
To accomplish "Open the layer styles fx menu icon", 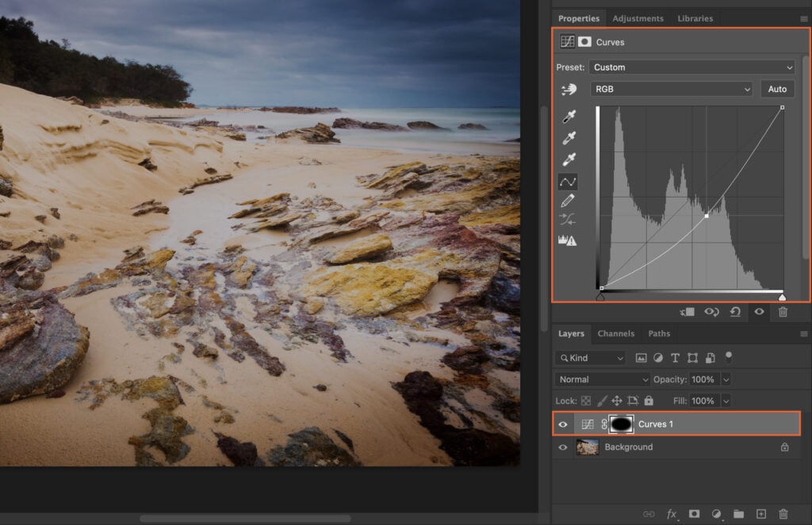I will click(672, 514).
